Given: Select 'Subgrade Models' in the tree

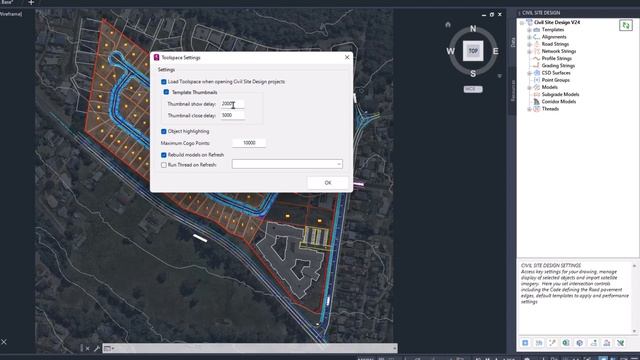Looking at the screenshot, I should point(560,94).
